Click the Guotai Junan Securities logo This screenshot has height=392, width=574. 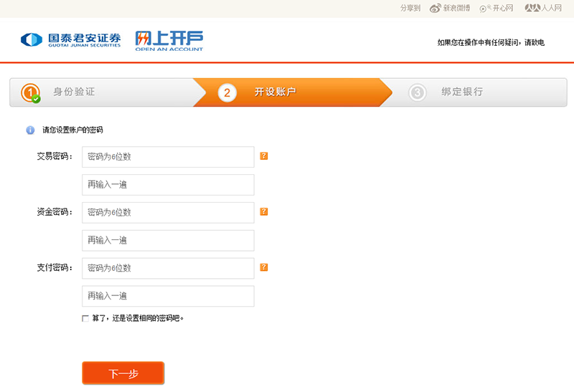point(70,39)
